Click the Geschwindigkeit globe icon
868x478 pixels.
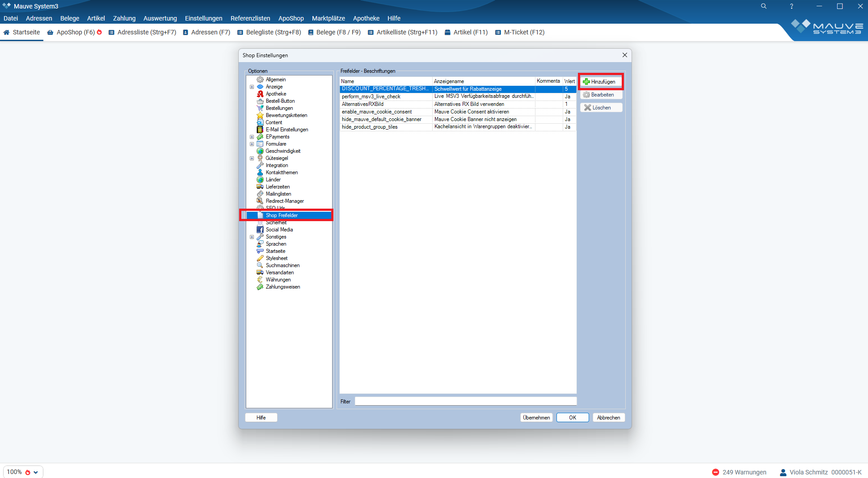260,151
